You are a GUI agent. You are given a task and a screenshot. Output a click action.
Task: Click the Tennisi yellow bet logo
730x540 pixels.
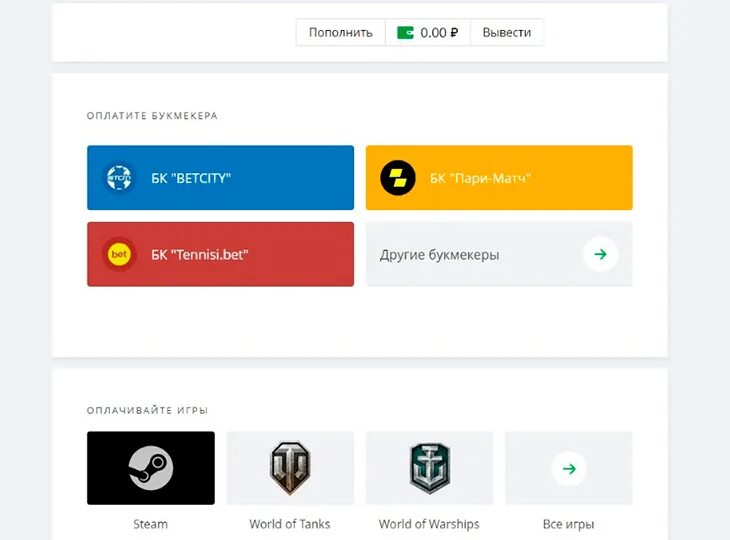[119, 254]
